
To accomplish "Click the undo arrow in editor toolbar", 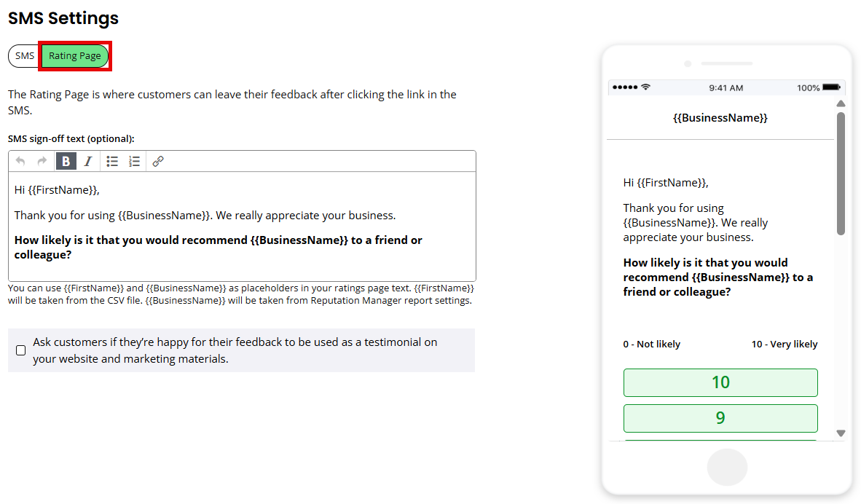I will click(20, 161).
